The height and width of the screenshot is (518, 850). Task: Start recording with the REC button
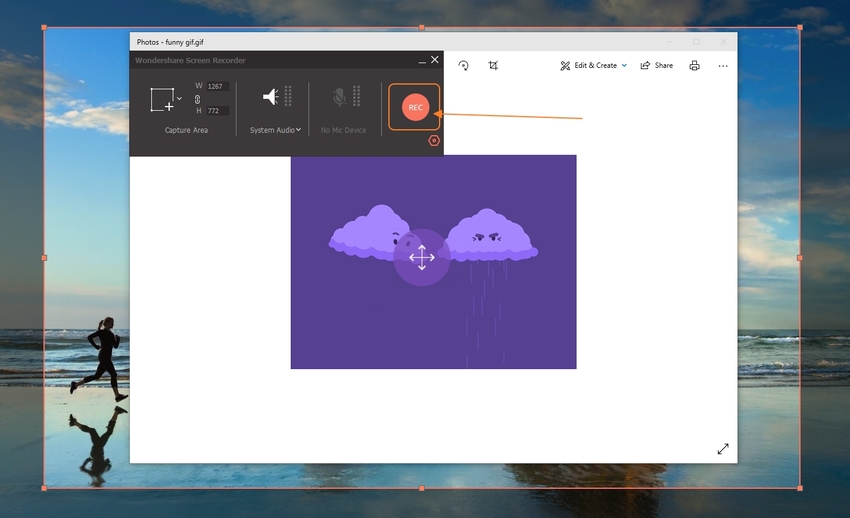(x=415, y=107)
